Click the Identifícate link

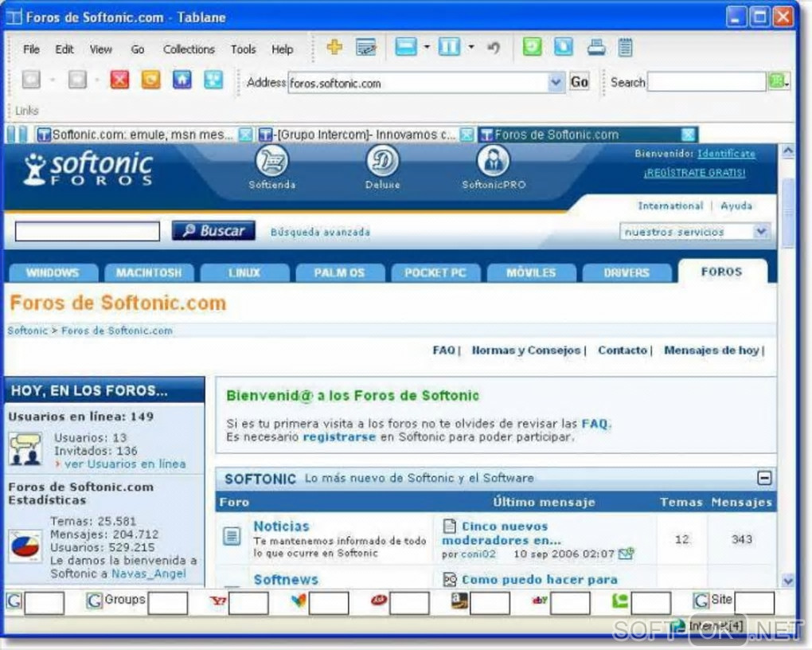pos(726,154)
